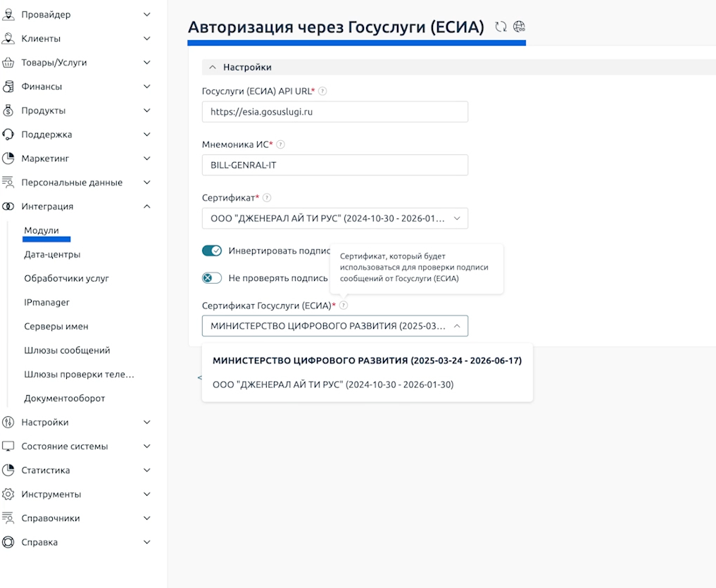Click help icon beside Сертификат label
The height and width of the screenshot is (588, 716).
(x=267, y=198)
